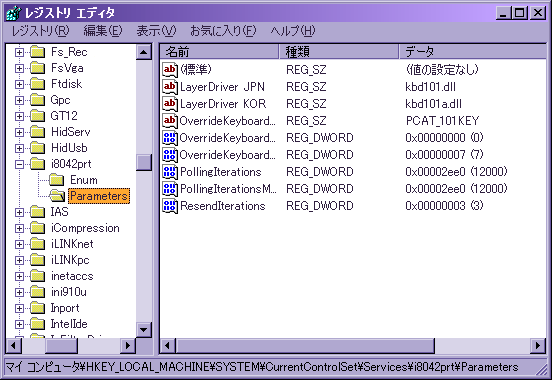
Task: Click DWORD icon of value 0x00000007 (7)
Action: pos(170,155)
